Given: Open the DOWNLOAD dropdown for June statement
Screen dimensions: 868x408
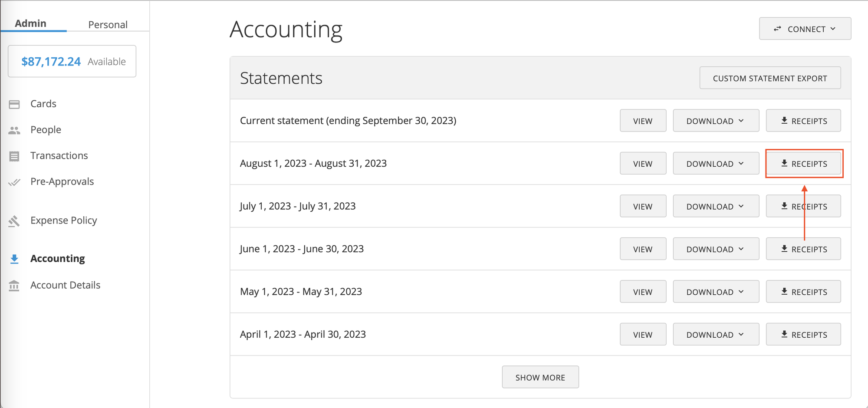Looking at the screenshot, I should 716,249.
